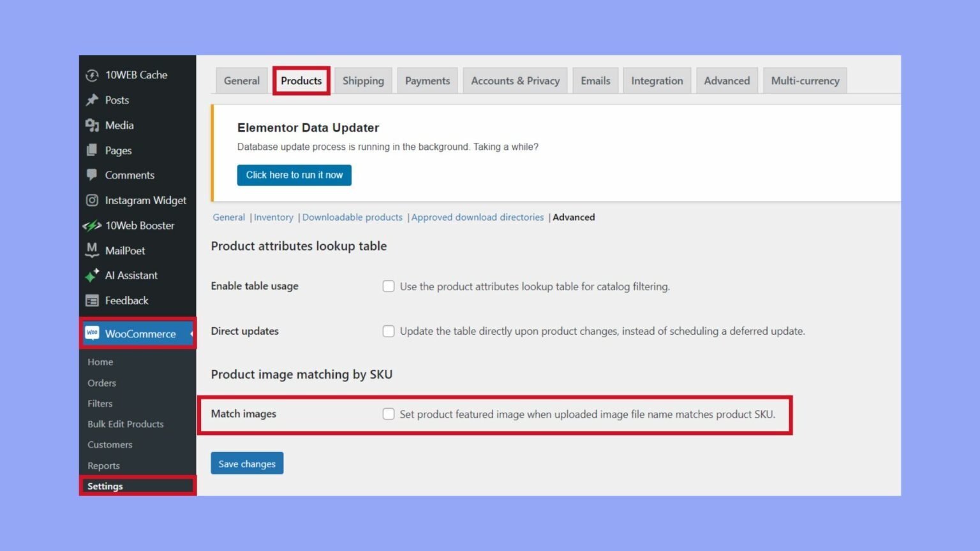The width and height of the screenshot is (980, 551).
Task: Check the Direct updates option
Action: point(389,331)
